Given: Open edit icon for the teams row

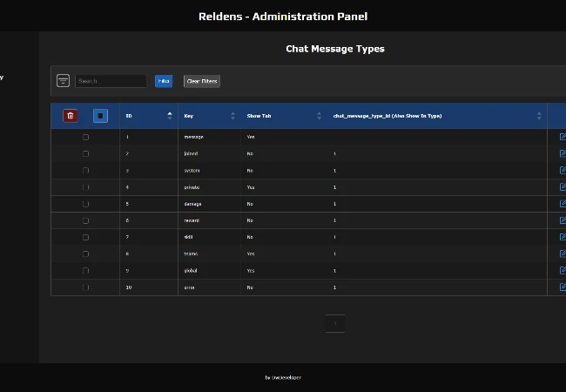Looking at the screenshot, I should [x=563, y=253].
